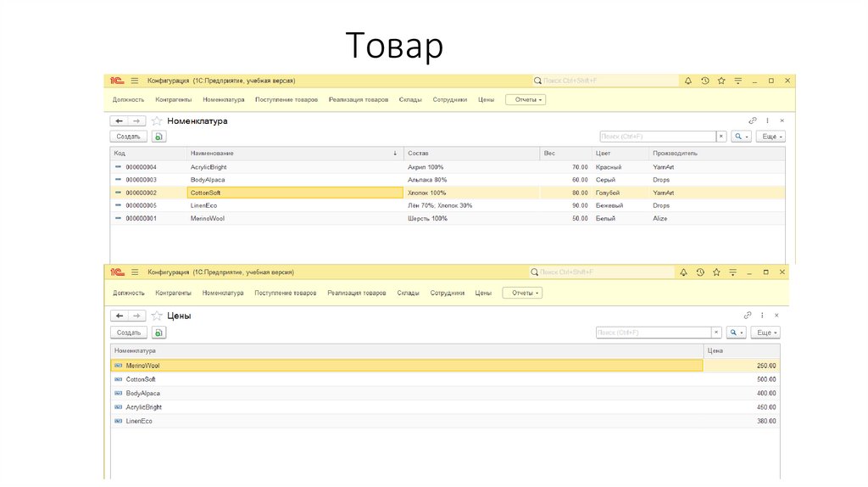Select price 380.00 cell in Цены

pos(742,421)
